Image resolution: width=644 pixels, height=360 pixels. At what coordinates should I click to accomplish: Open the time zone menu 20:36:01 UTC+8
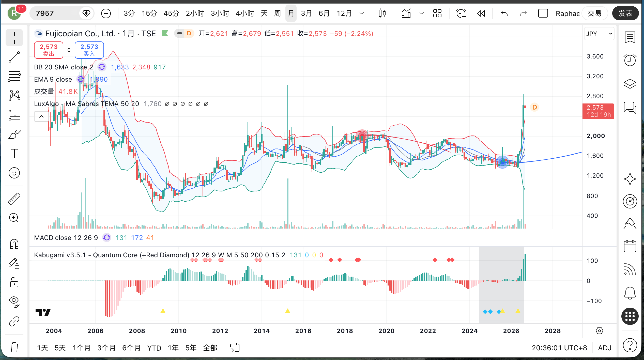(x=559, y=348)
